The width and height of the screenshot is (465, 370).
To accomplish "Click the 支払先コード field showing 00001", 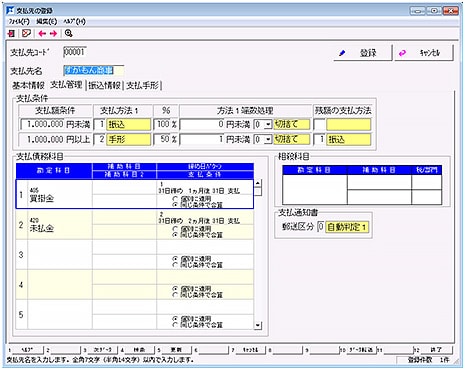I will click(x=75, y=52).
